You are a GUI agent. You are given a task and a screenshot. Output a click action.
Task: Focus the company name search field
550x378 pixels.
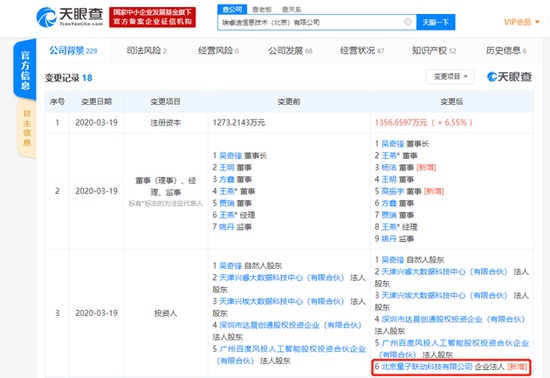(x=317, y=22)
